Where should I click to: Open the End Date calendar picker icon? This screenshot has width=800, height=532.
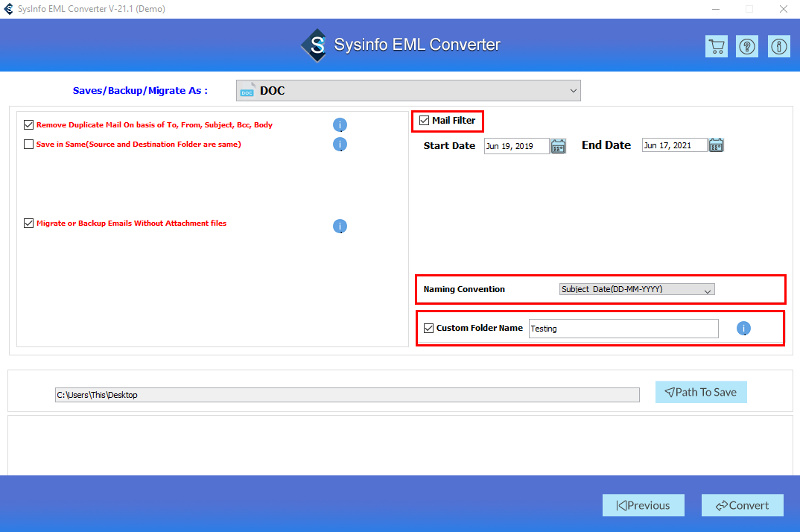(x=716, y=145)
